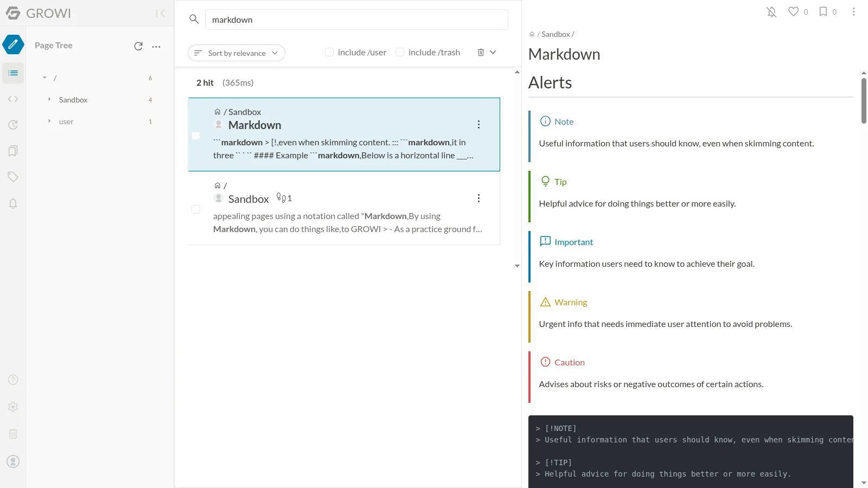Click the Note alert title

click(564, 121)
